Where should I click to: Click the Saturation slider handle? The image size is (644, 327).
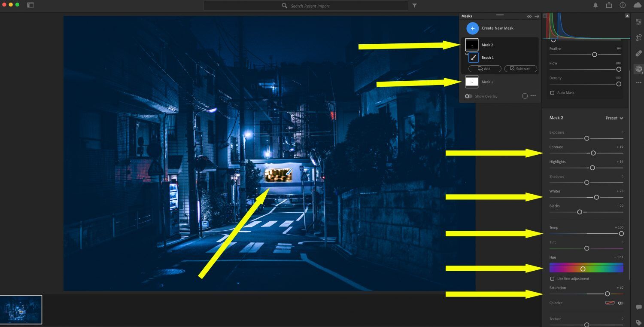click(607, 294)
